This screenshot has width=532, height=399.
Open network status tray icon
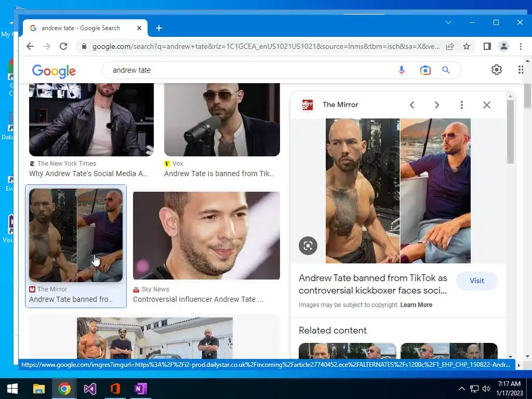[474, 389]
